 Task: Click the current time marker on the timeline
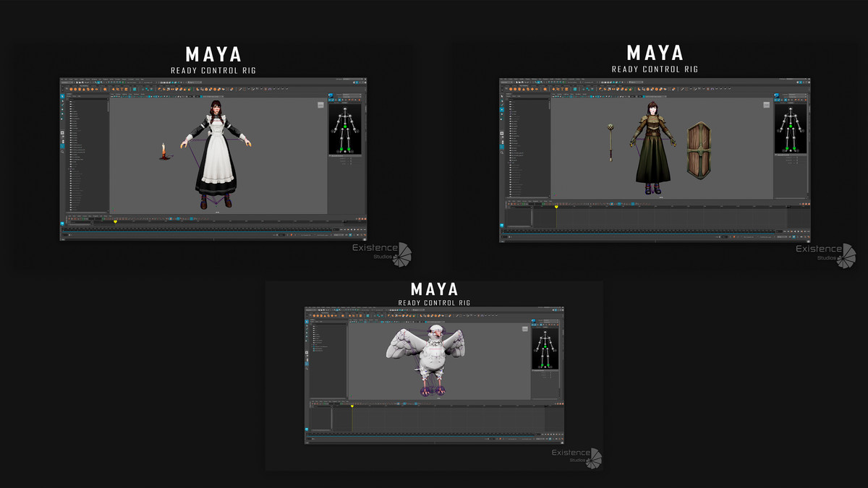click(x=114, y=221)
